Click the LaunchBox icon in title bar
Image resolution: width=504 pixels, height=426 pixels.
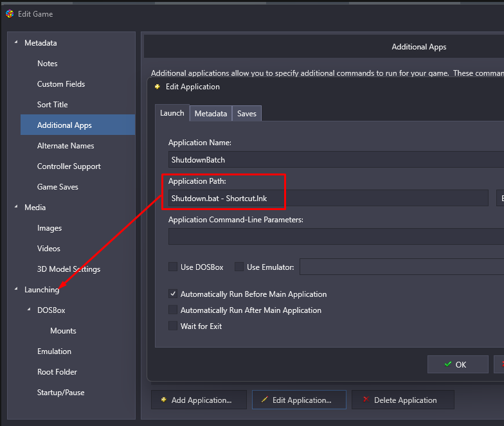(10, 13)
